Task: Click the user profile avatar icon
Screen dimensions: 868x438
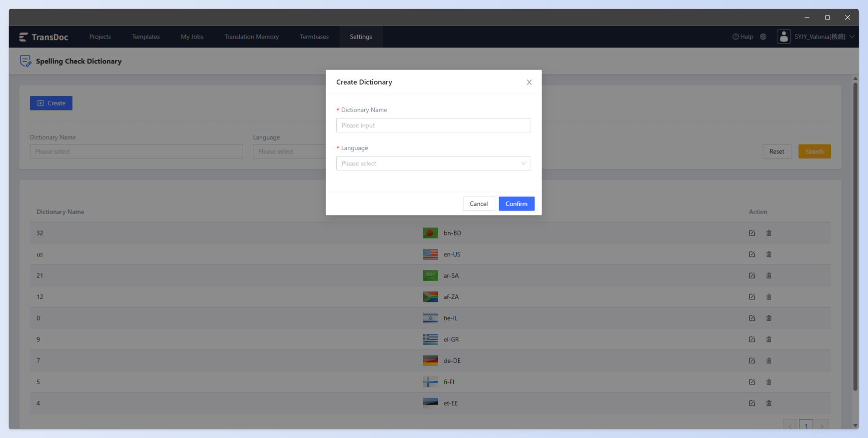Action: 784,37
